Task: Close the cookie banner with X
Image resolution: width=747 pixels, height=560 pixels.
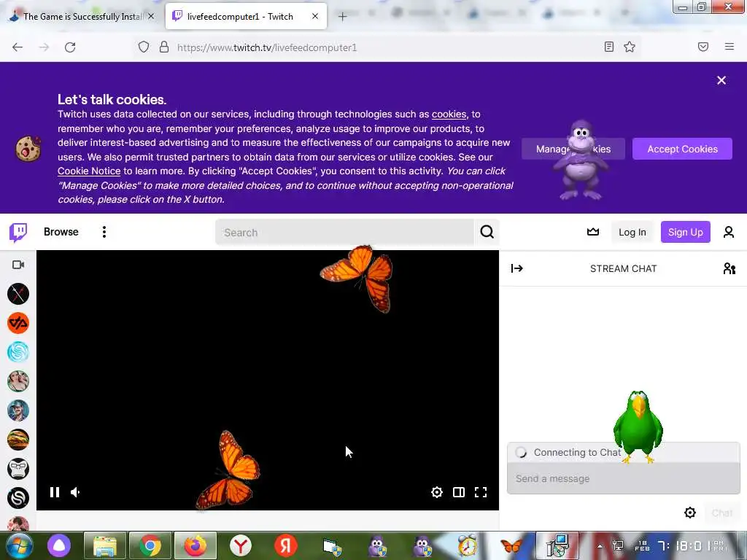Action: (x=721, y=80)
